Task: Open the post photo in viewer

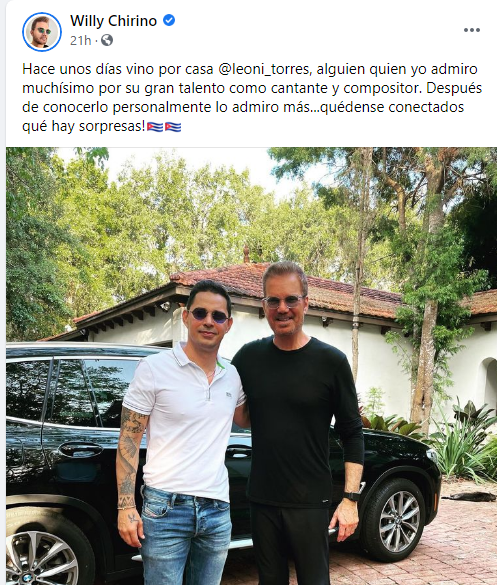Action: [251, 366]
